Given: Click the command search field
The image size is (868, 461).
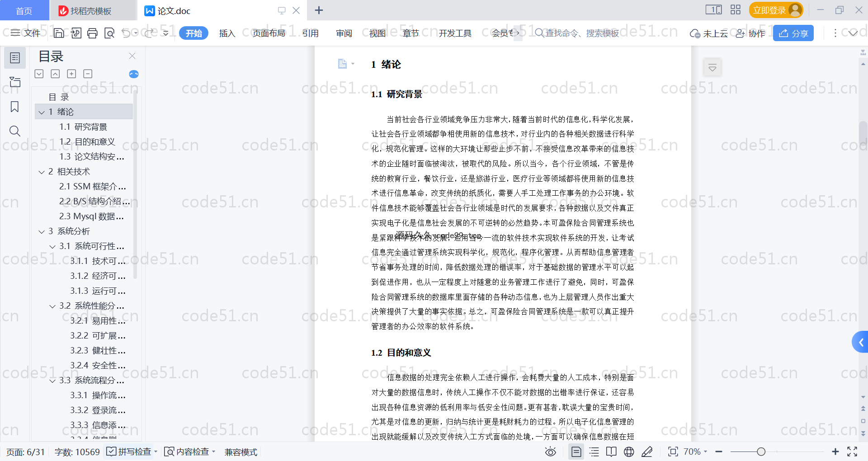Looking at the screenshot, I should [577, 33].
